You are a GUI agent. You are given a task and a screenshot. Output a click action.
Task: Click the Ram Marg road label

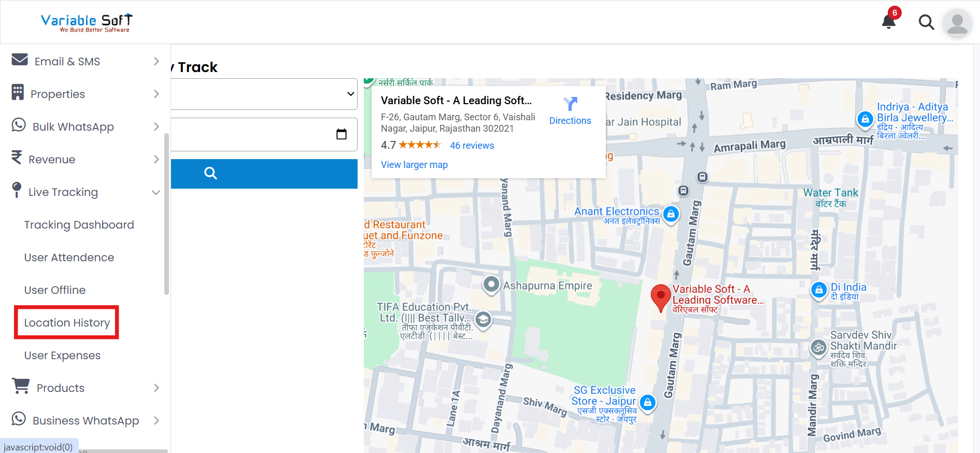click(x=733, y=84)
